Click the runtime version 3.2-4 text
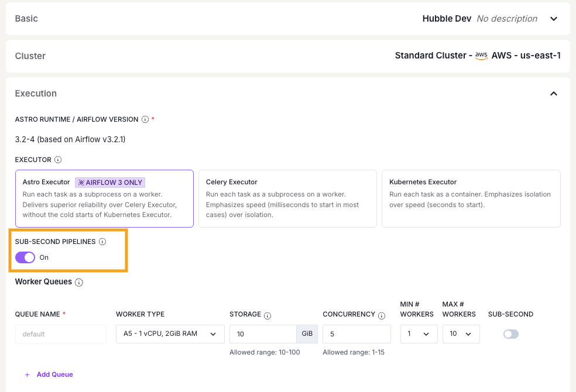Viewport: 576px width, 392px height. click(70, 139)
